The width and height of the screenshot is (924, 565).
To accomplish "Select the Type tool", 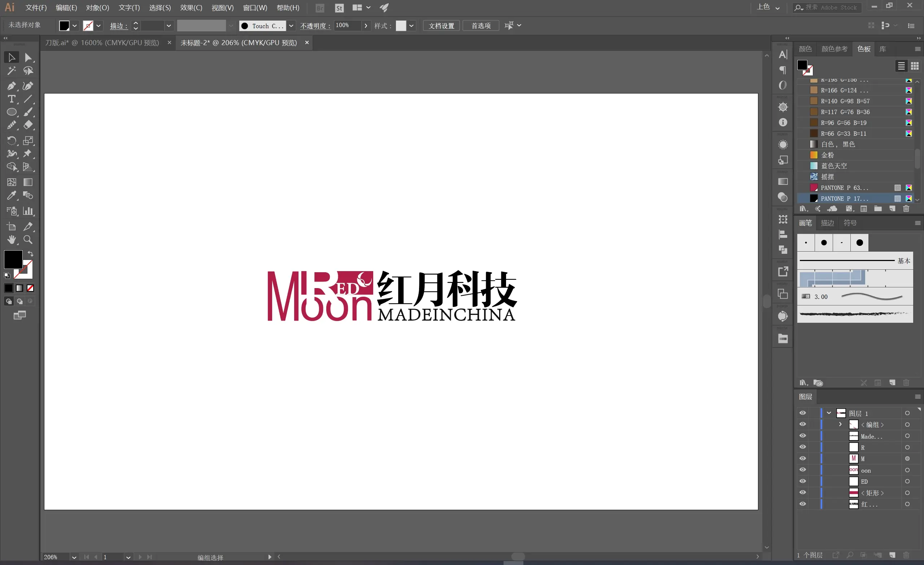I will [11, 99].
